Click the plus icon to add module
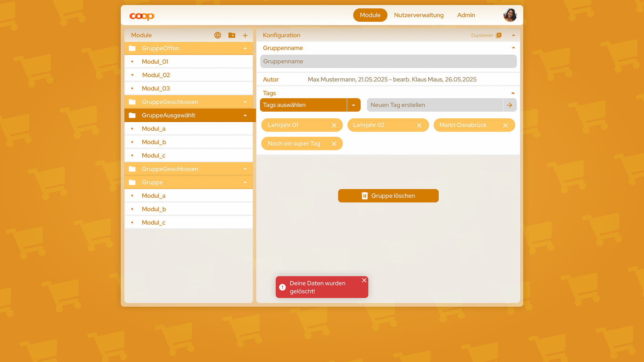 point(245,36)
